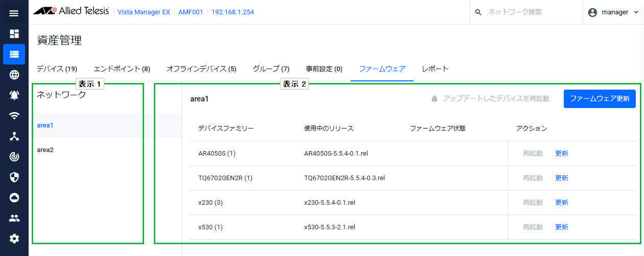Screen dimensions: 644x256
Task: Open the shield security sidebar icon
Action: point(14,177)
